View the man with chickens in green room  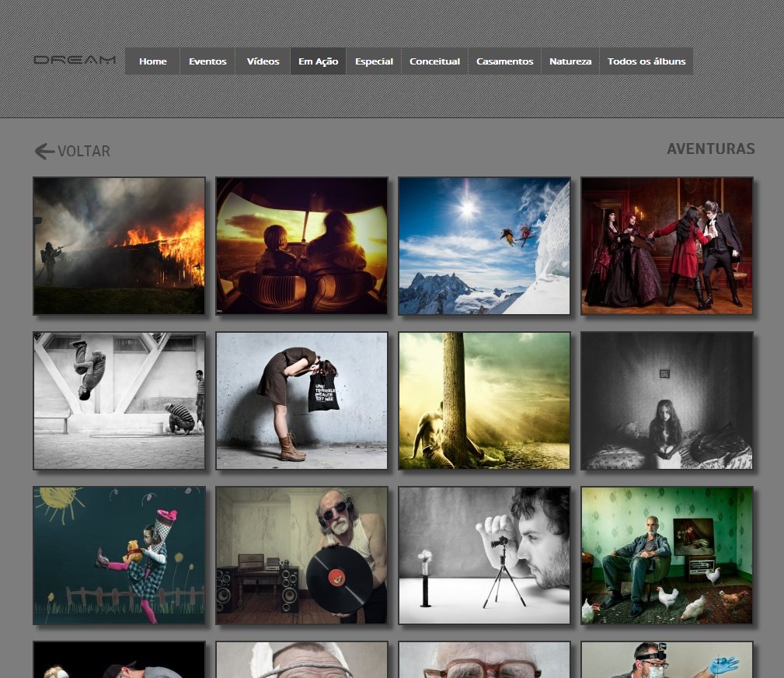[667, 555]
